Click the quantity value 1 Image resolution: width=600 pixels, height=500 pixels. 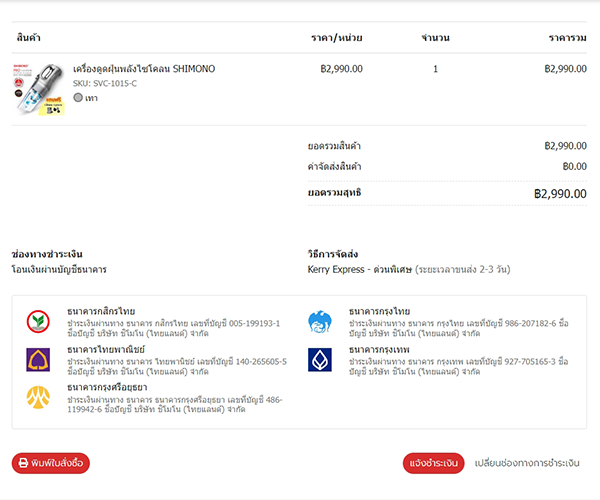click(435, 69)
